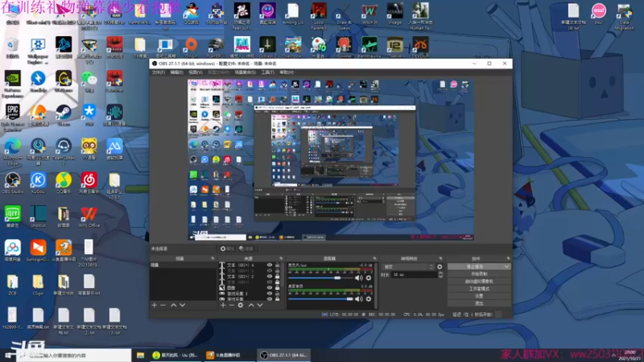Click the Stop Streaming button
Screen dimensions: 644x362
(x=475, y=267)
